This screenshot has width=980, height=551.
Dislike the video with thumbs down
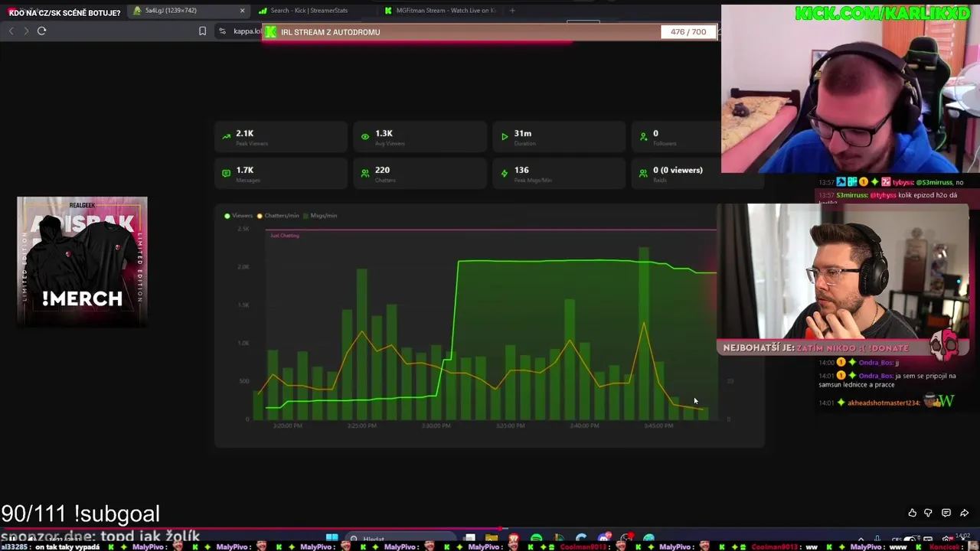click(x=928, y=513)
